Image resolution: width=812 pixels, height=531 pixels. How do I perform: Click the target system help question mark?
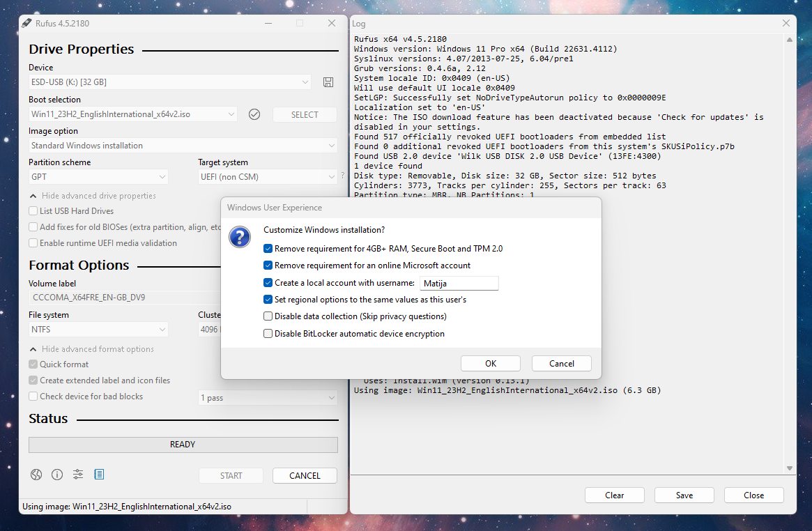[342, 176]
